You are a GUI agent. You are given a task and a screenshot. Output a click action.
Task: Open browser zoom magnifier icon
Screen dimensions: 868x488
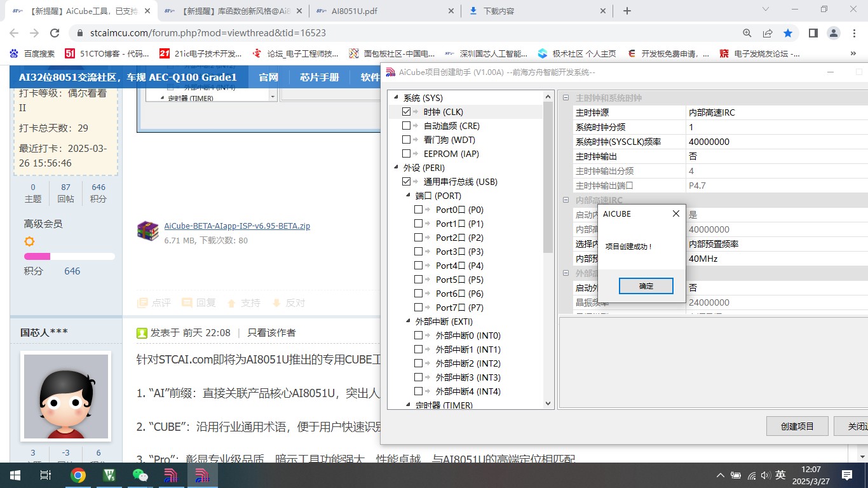click(x=747, y=33)
